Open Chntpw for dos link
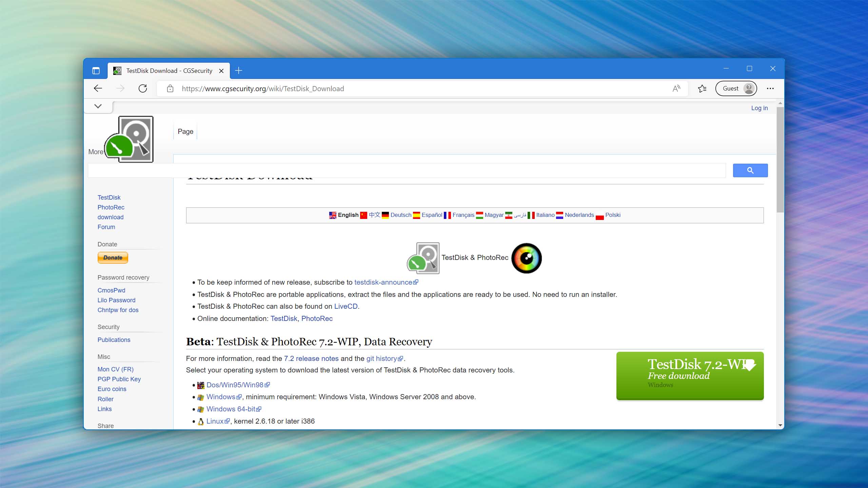The height and width of the screenshot is (488, 868). [x=118, y=310]
